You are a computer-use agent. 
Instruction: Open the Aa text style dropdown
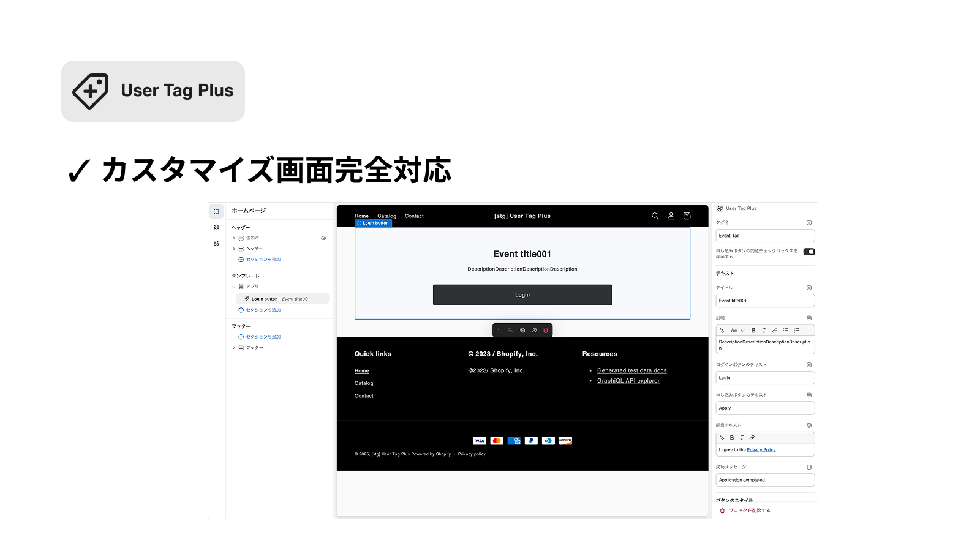(737, 331)
